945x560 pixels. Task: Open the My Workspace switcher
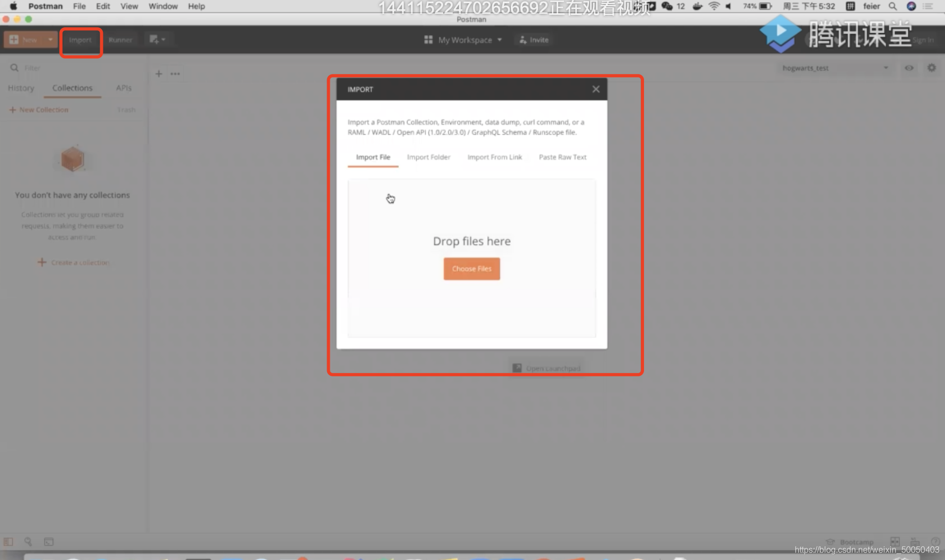[463, 40]
